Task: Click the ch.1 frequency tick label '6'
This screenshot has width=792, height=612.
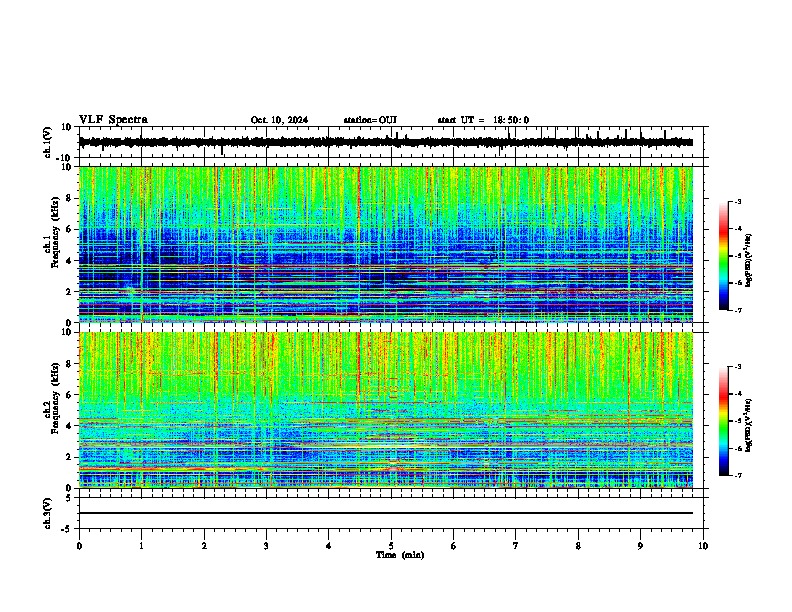Action: click(x=69, y=229)
